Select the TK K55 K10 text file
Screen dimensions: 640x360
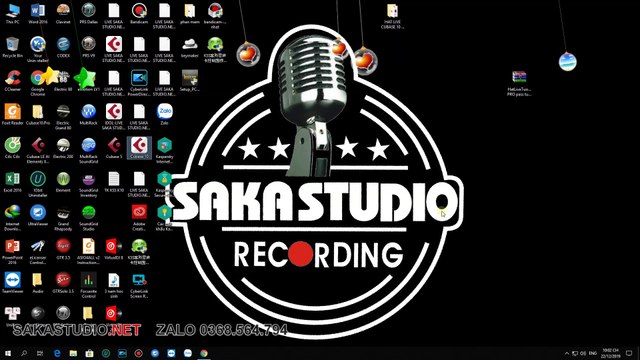point(114,182)
